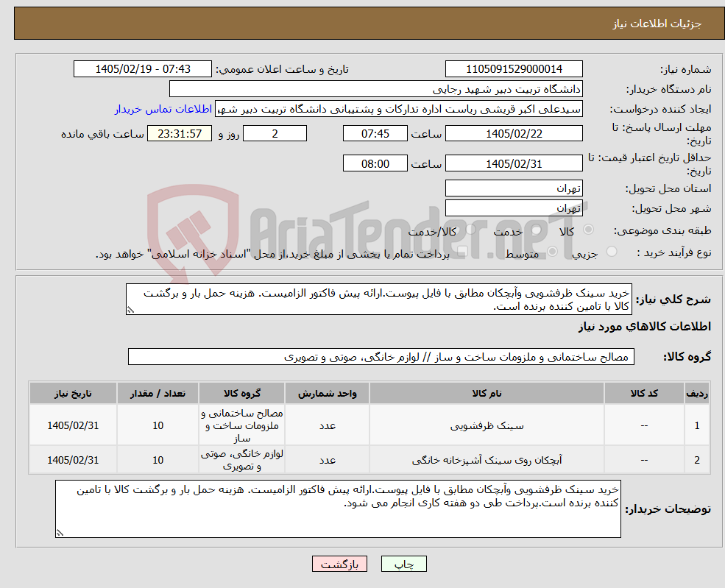The image size is (725, 588).
Task: Click date 1405/02/31 in the سینک ظرفشویی row
Action: coord(73,425)
